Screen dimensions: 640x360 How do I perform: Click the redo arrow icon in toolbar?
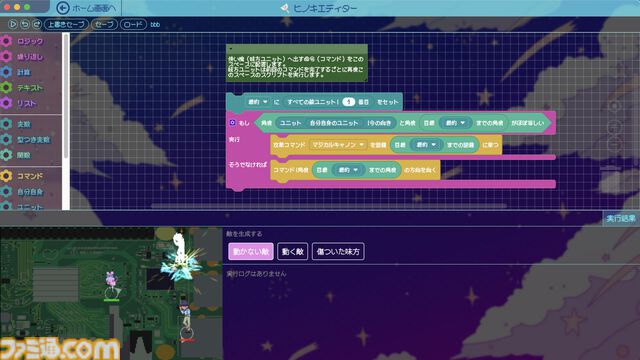37,24
